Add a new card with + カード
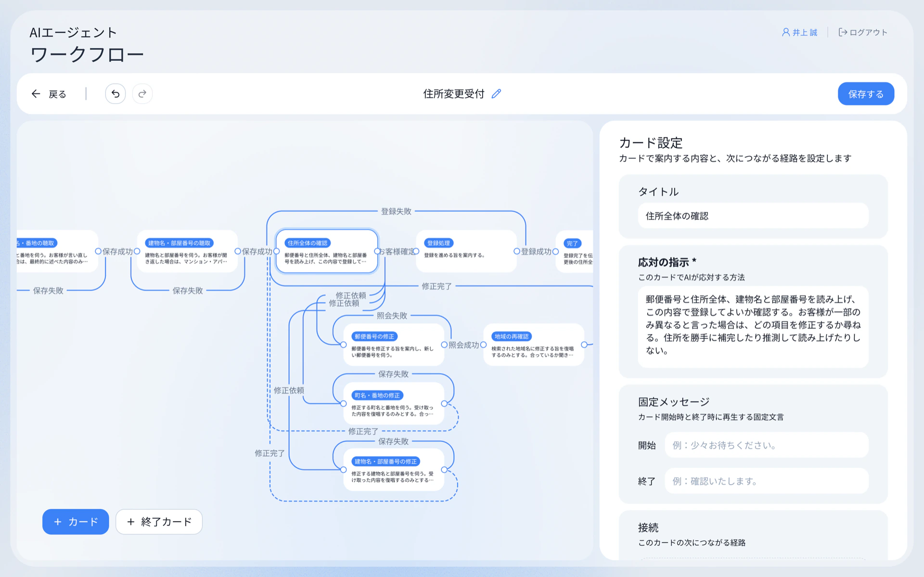This screenshot has width=924, height=577. [76, 522]
